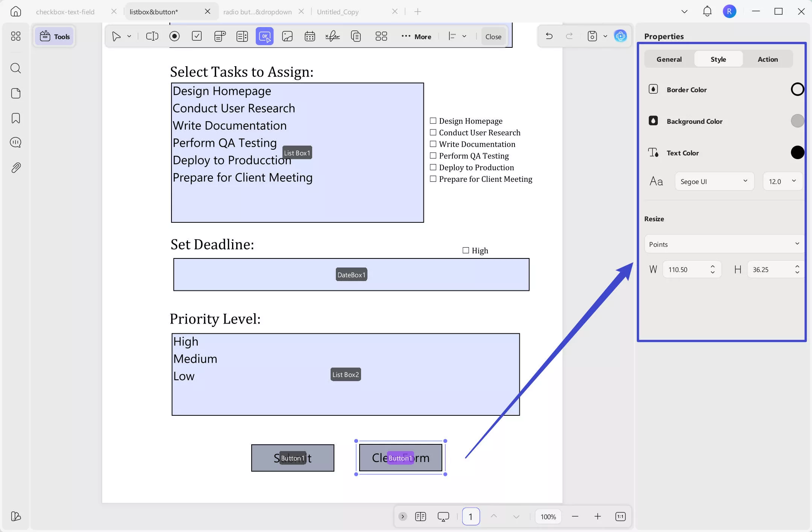This screenshot has width=812, height=532.
Task: Open the Background Color swatch
Action: 797,121
